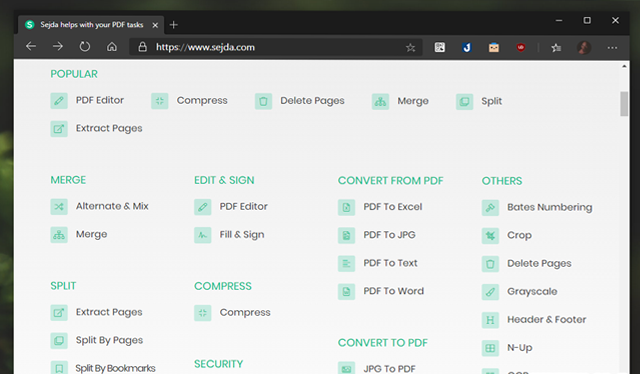Click the Delete Pages trash icon in Popular
Image resolution: width=640 pixels, height=374 pixels.
coord(263,101)
